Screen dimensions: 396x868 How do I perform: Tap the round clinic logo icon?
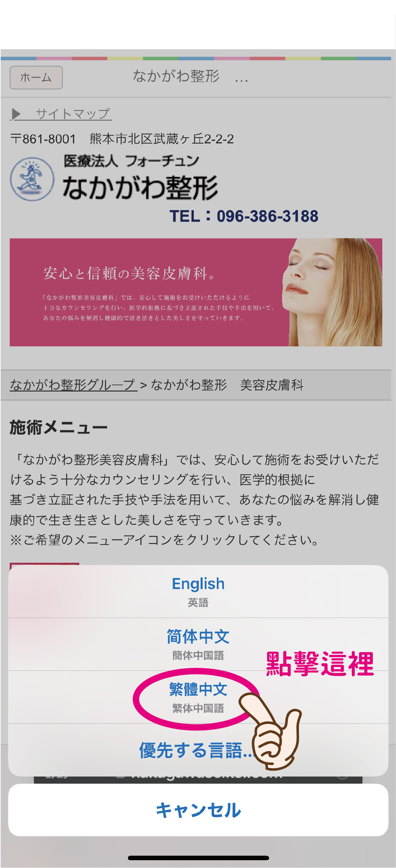coord(32,179)
